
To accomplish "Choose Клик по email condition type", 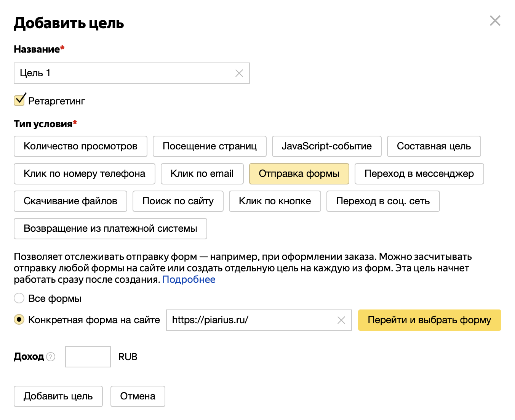I will (x=202, y=174).
